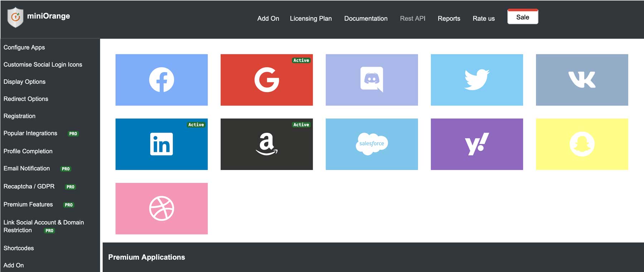Click Rate us in navigation
This screenshot has height=272, width=644.
pyautogui.click(x=484, y=19)
